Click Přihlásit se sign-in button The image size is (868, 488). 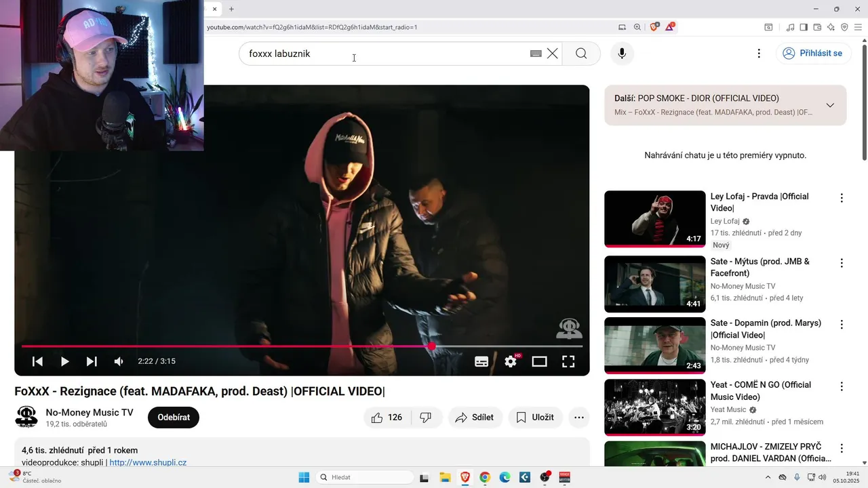[812, 54]
